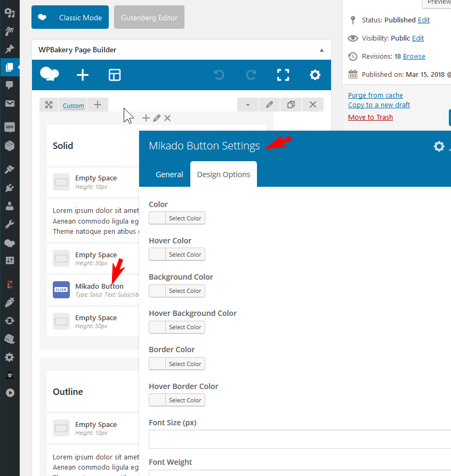Open the highlighted Pages sidebar icon

10,67
